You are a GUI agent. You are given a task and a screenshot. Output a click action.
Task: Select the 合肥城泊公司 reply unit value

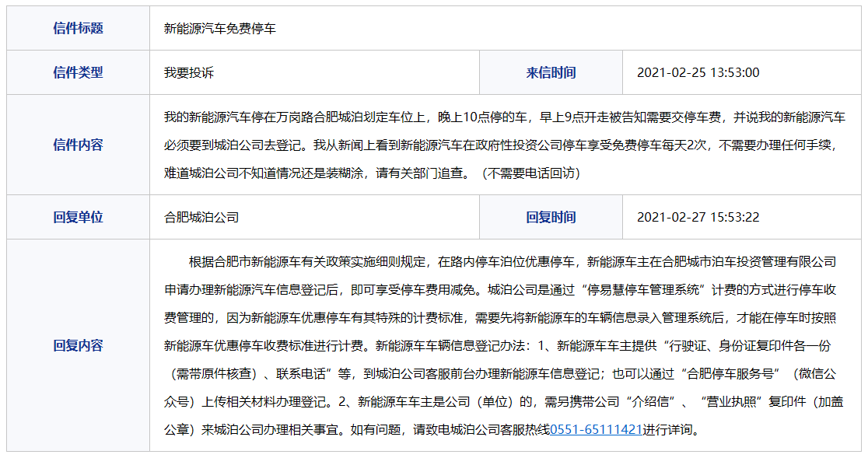click(201, 218)
